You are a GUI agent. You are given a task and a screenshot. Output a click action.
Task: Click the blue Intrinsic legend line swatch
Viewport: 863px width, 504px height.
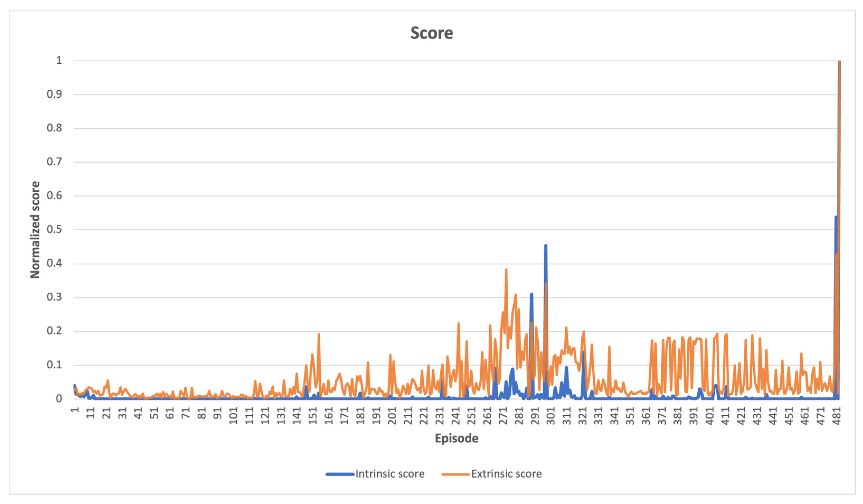tap(340, 474)
